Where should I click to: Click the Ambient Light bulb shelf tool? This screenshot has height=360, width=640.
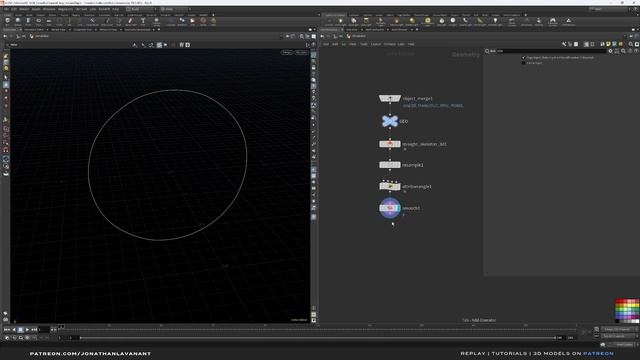coord(495,21)
